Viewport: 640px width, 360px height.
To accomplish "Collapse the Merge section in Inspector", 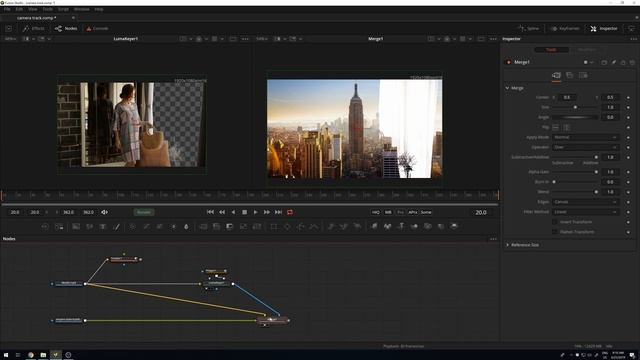I will 507,88.
